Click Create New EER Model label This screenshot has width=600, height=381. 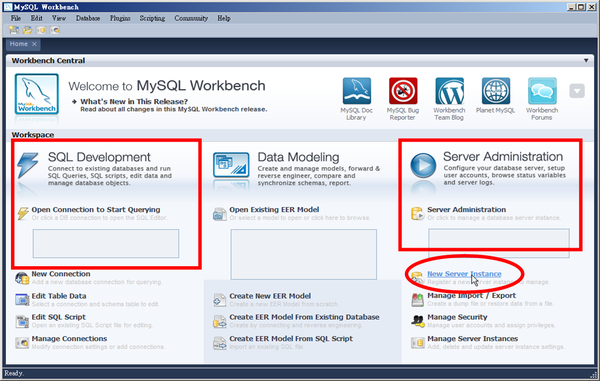270,296
